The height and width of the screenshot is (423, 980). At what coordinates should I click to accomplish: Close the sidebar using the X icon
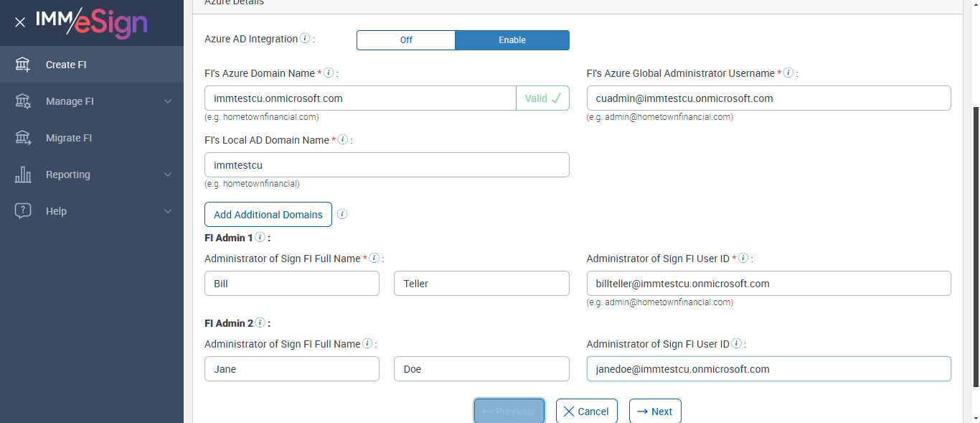20,22
